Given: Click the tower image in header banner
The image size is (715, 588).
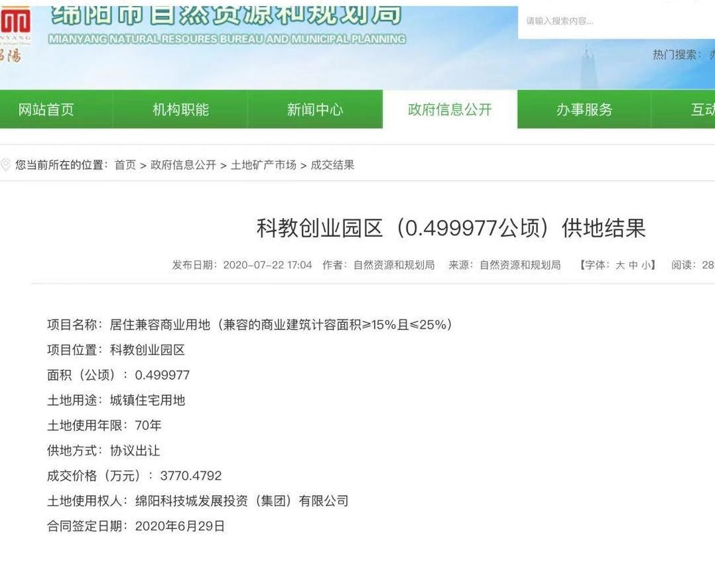Looking at the screenshot, I should (x=588, y=66).
